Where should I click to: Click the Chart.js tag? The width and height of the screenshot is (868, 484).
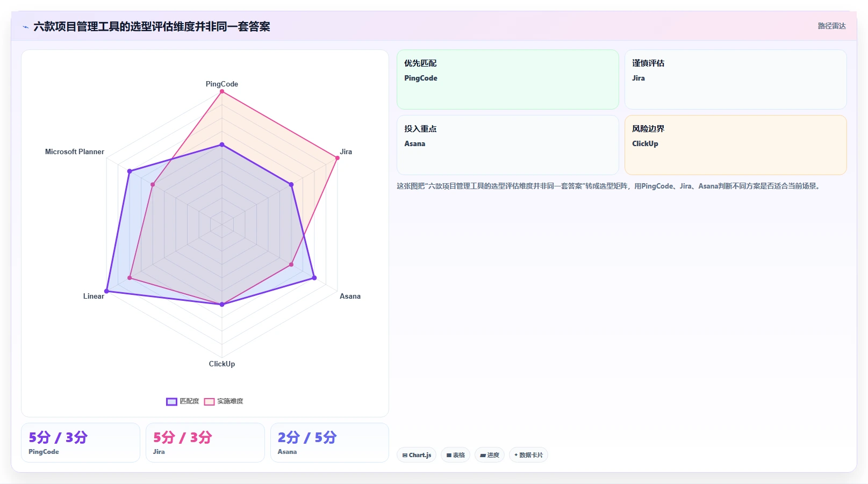point(417,455)
